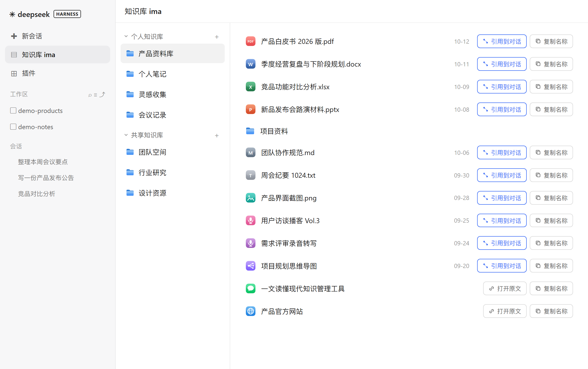The width and height of the screenshot is (588, 369).
Task: Click the mind-map icon of 项目规划思维导图
Action: pos(250,266)
